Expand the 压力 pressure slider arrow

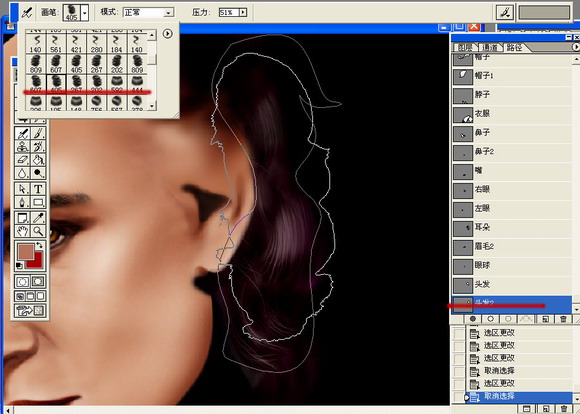click(x=243, y=13)
